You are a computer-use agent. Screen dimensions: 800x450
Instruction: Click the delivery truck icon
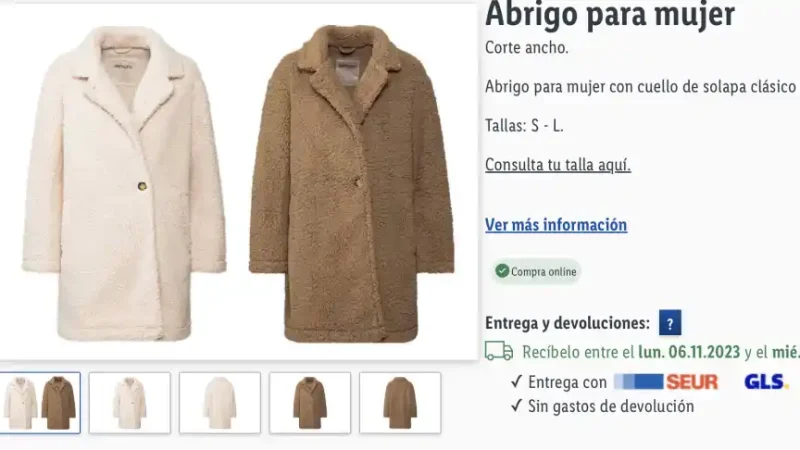pos(499,352)
